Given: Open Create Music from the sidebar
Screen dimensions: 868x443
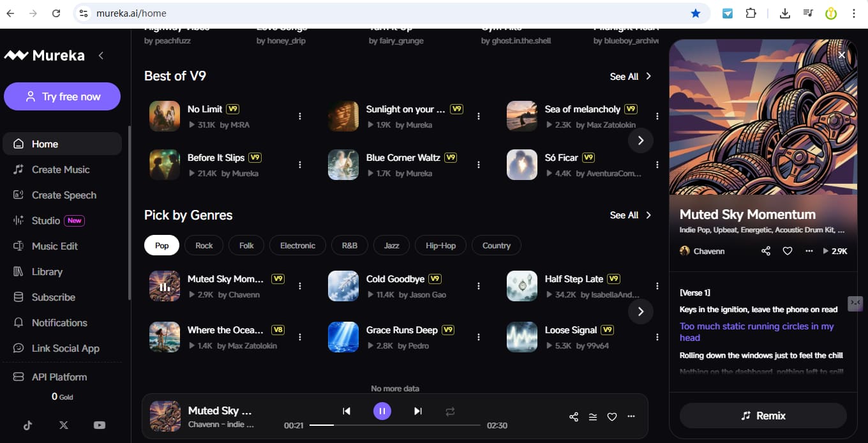Looking at the screenshot, I should tap(61, 169).
